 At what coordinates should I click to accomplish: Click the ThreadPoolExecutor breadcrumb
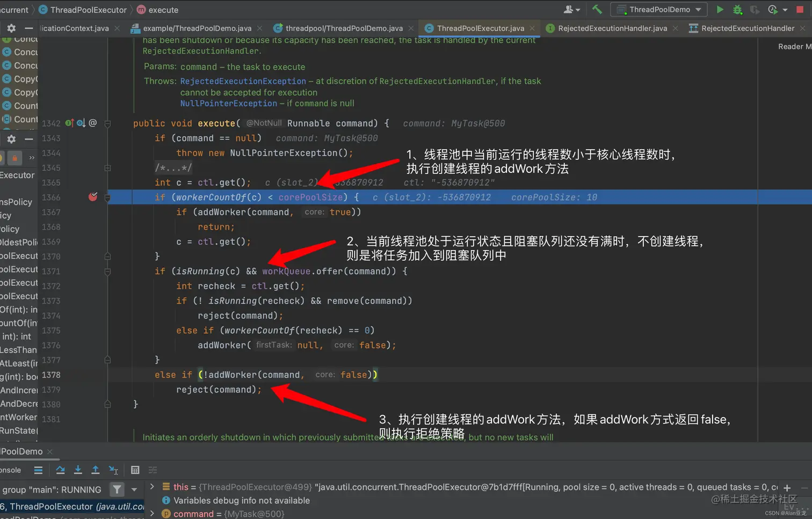point(83,10)
